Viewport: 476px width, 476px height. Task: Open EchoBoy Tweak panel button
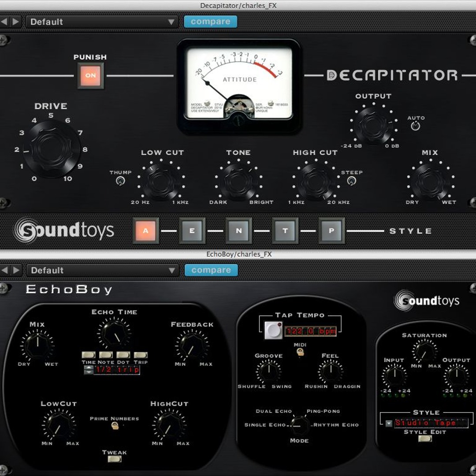tap(114, 459)
